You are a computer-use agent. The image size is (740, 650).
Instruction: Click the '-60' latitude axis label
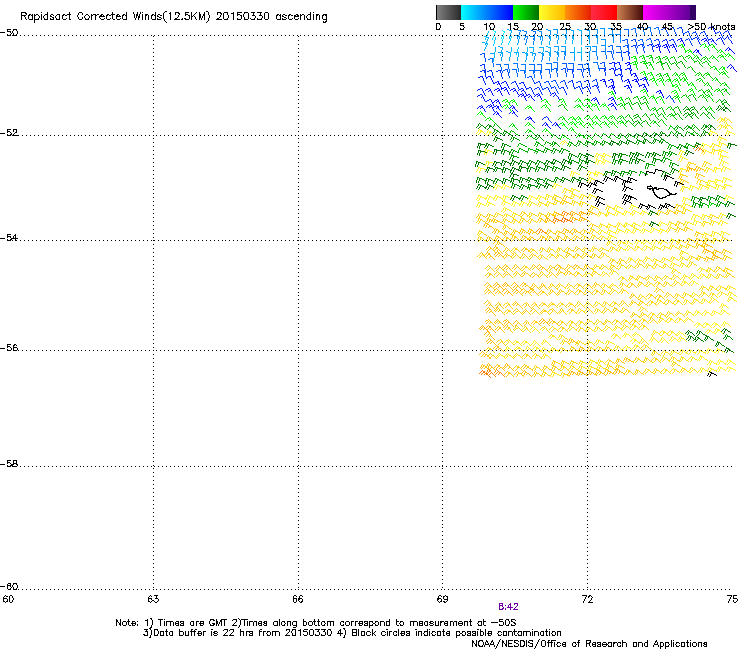click(9, 587)
